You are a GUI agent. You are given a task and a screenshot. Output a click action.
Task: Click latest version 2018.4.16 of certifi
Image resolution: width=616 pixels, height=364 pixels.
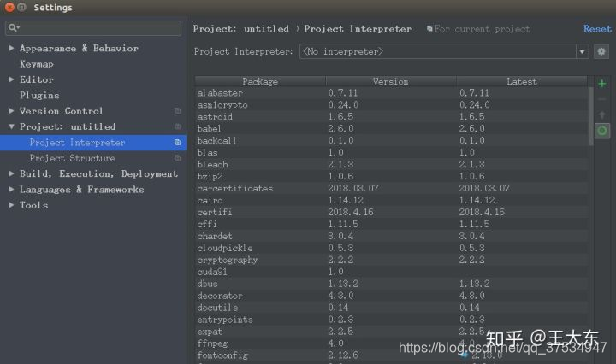tap(482, 212)
